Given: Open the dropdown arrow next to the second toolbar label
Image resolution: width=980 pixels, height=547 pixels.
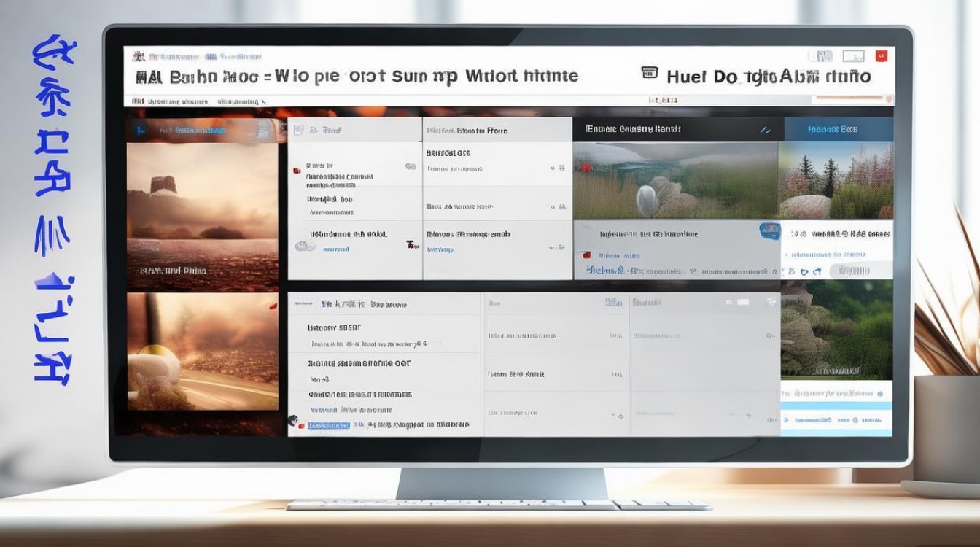Looking at the screenshot, I should 263,101.
